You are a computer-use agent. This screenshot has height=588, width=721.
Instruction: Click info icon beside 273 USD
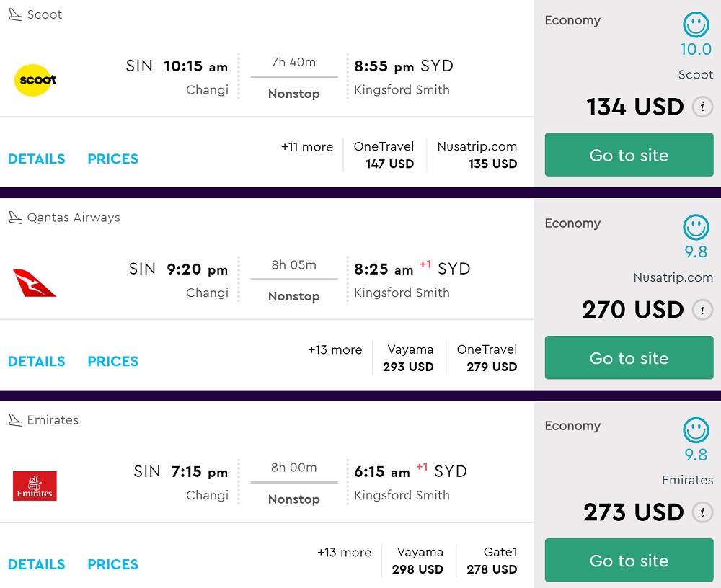(702, 513)
